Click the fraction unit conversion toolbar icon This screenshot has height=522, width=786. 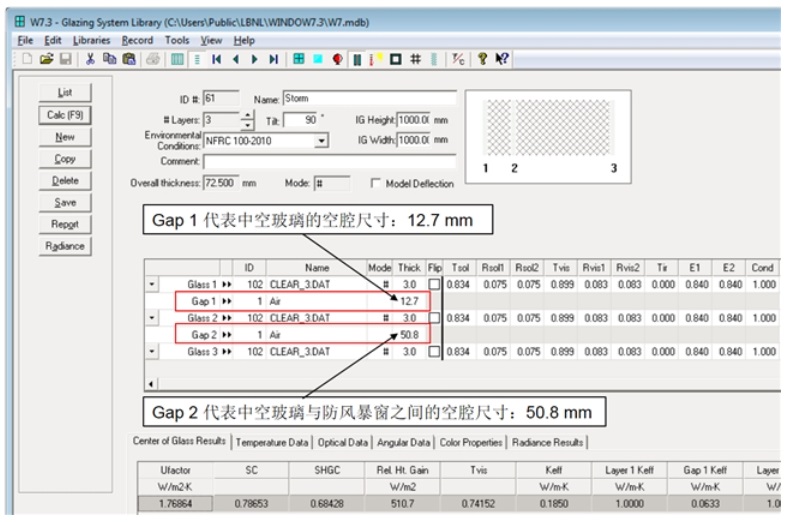click(458, 59)
